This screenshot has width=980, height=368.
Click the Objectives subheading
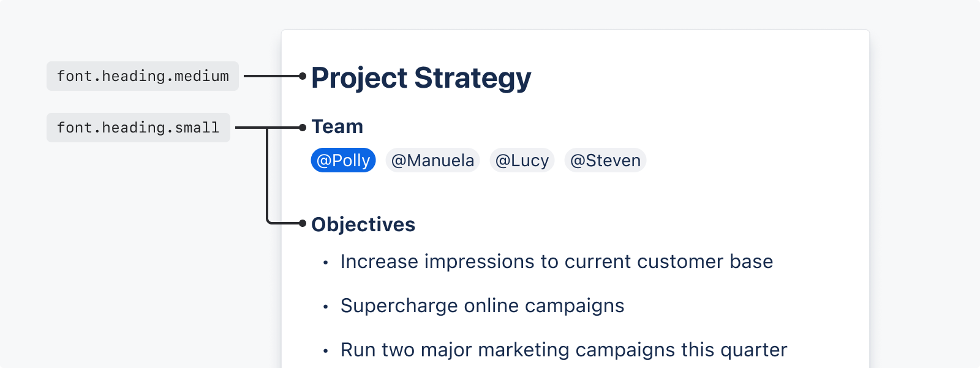pyautogui.click(x=363, y=224)
